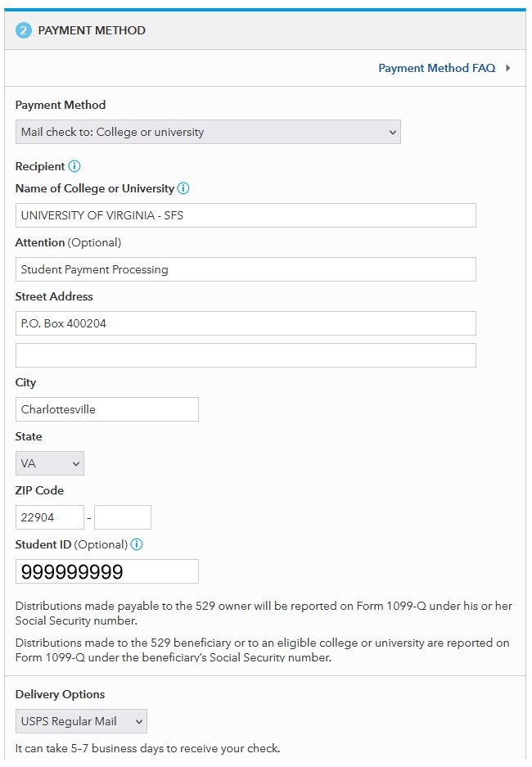The image size is (532, 767).
Task: Expand the State dropdown showing VA
Action: [50, 463]
